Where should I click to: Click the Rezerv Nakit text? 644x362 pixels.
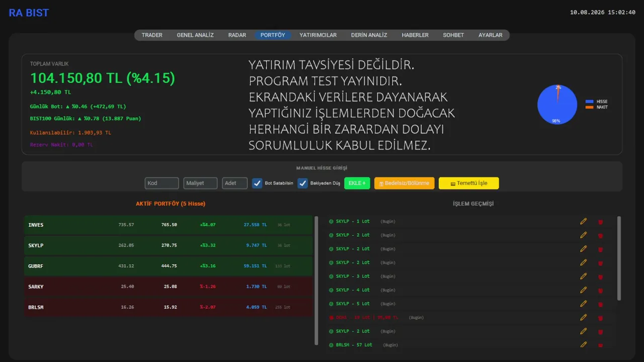point(61,145)
